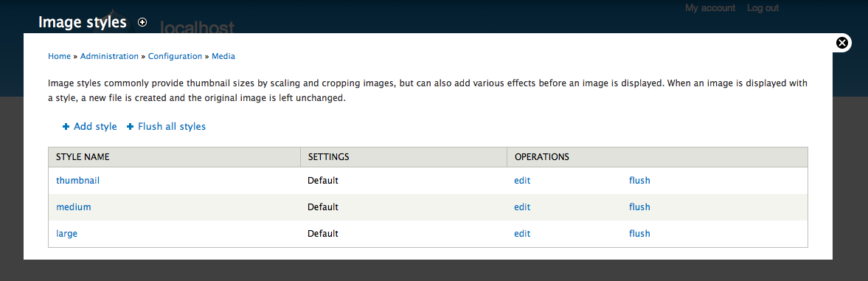Click the Settings column header
This screenshot has height=281, width=868.
[x=403, y=157]
